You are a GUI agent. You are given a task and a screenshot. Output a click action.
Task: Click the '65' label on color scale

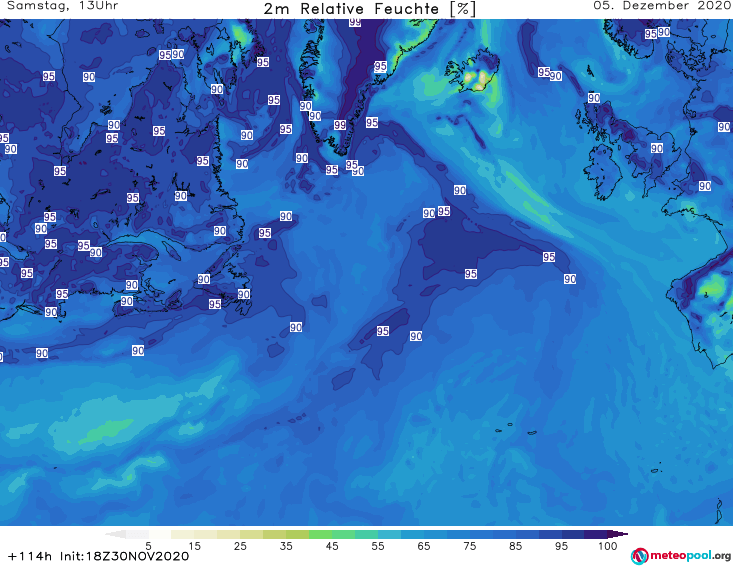point(424,546)
